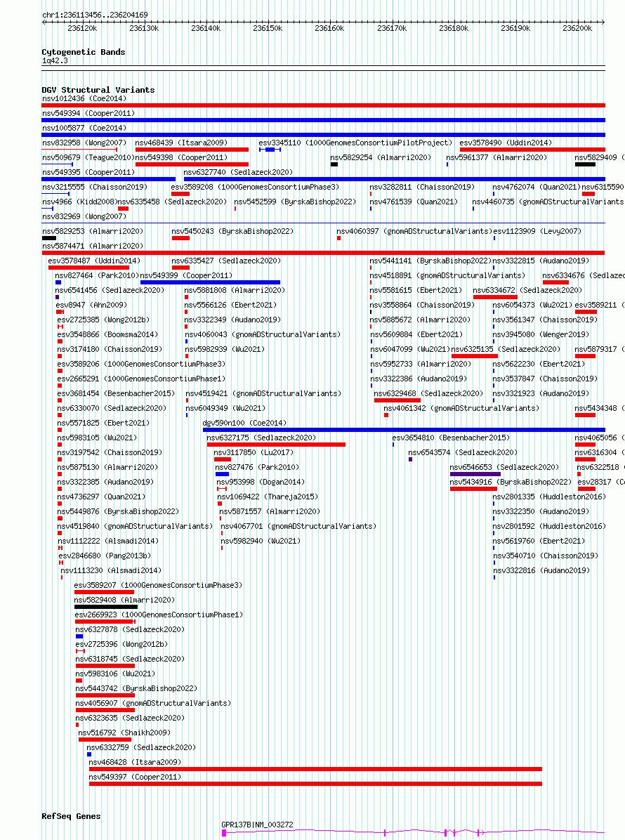Click the nsv4966 (Kidd2008) label

[79, 202]
